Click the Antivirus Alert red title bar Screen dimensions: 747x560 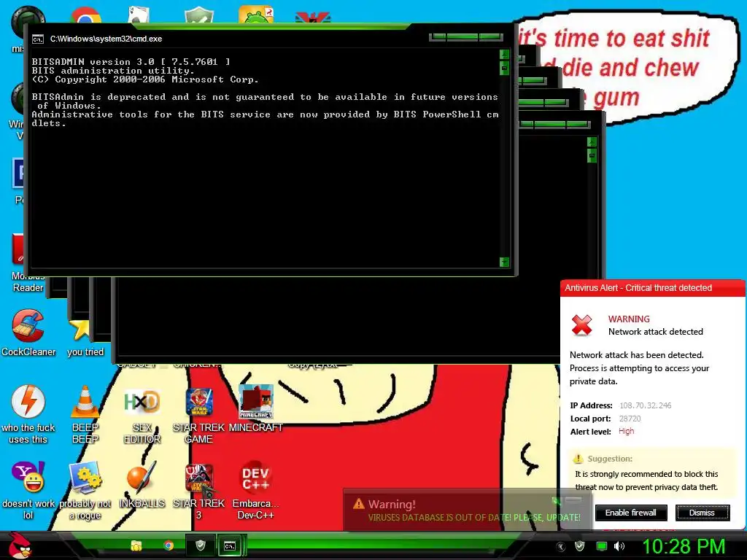coord(653,288)
